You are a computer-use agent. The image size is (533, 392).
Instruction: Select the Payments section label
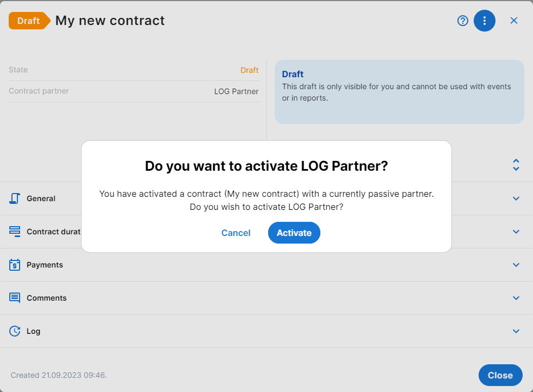pos(45,265)
